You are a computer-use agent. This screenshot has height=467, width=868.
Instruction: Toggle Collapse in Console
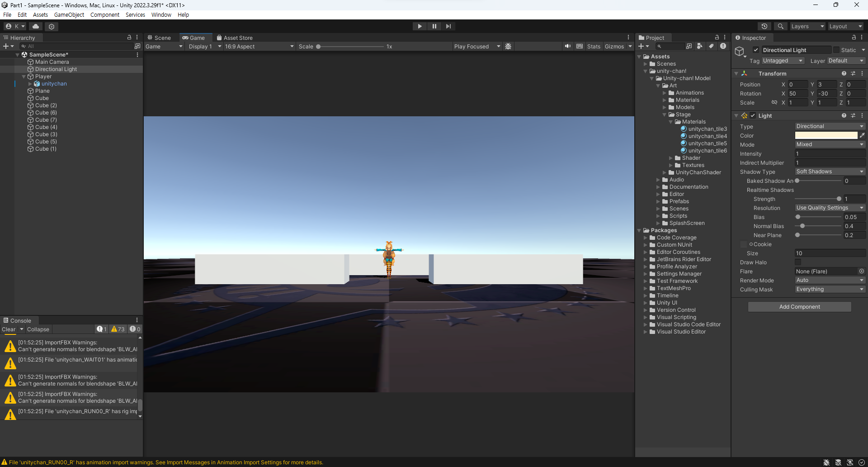(x=38, y=329)
